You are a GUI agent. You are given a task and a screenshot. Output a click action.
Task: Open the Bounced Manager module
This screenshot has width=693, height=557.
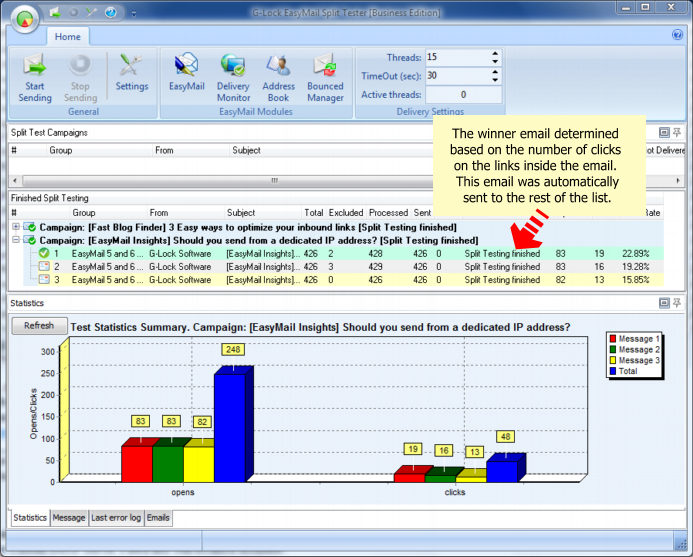pos(325,78)
